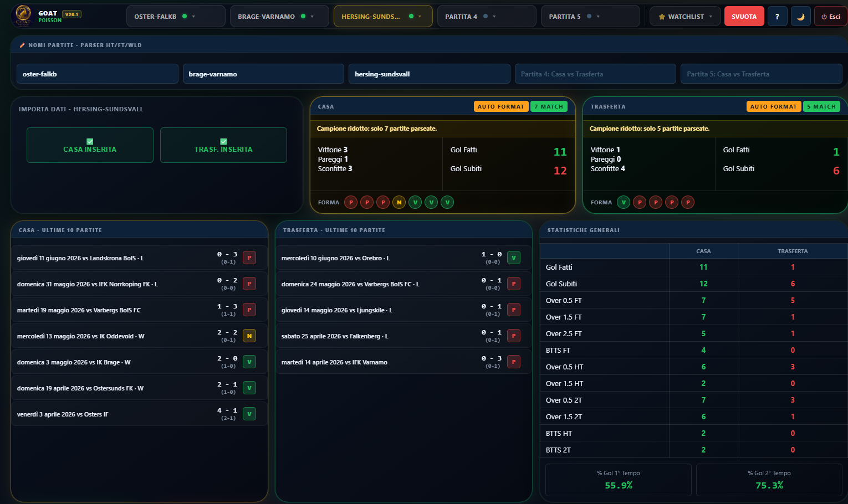
Task: Click V result badge for Orebro match
Action: pyautogui.click(x=514, y=258)
